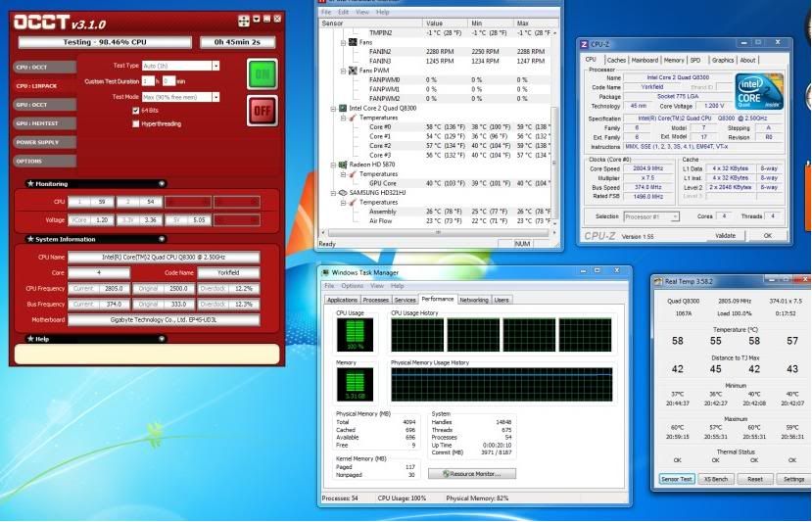The height and width of the screenshot is (522, 812).
Task: Open the POWER SUPPLY test in OCCT
Action: 45,142
